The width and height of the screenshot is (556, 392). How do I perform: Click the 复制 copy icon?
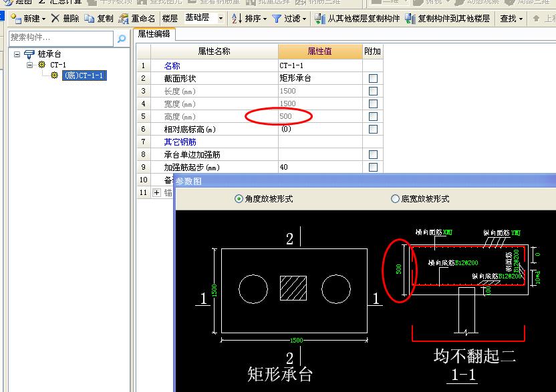(90, 19)
